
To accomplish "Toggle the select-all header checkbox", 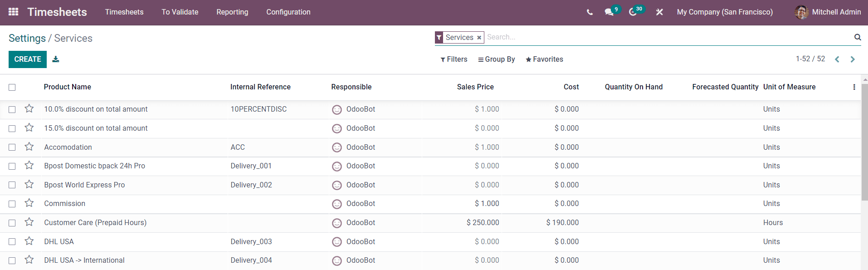I will coord(12,87).
